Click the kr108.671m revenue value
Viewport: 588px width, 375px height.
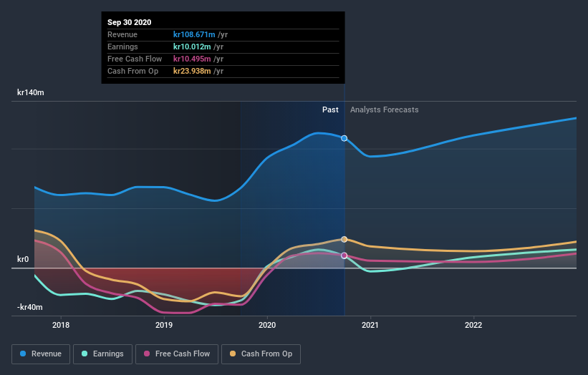tap(194, 34)
